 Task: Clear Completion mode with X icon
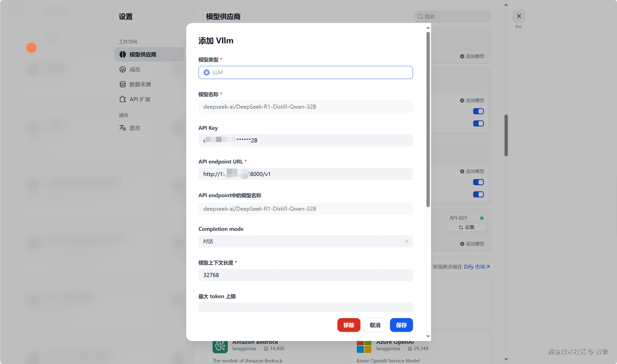pyautogui.click(x=407, y=241)
